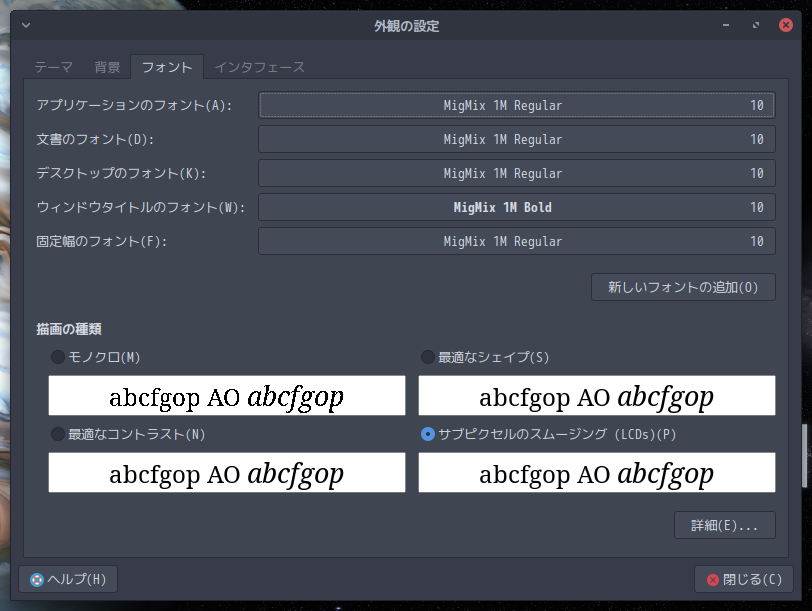Open the 固定幅のフォント font chooser
This screenshot has height=611, width=812.
click(x=516, y=241)
